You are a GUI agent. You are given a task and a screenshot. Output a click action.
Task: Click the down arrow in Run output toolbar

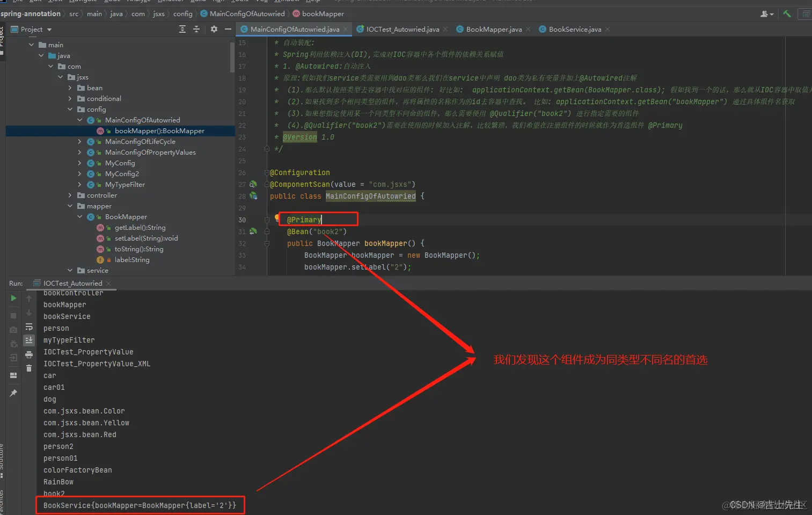click(29, 313)
